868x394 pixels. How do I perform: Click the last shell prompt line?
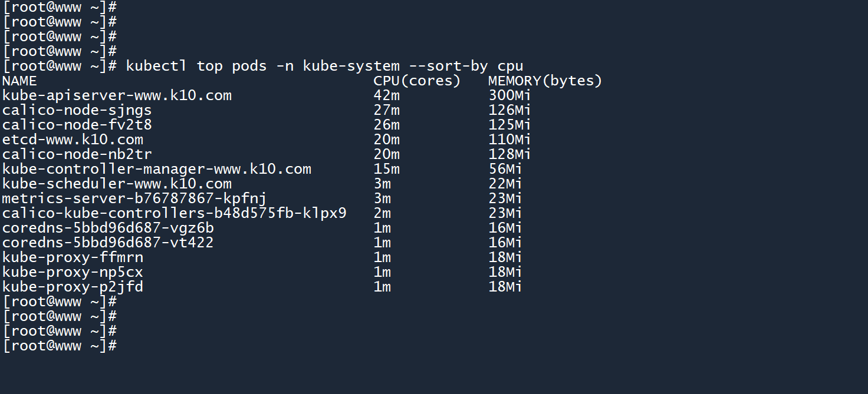point(60,346)
